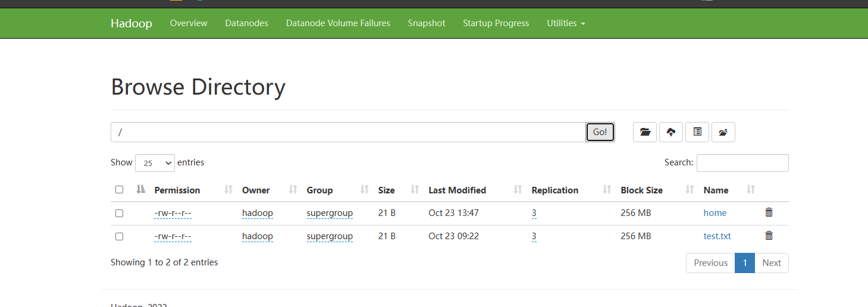Edit replication value 3 for test.txt
The image size is (868, 307).
[534, 236]
